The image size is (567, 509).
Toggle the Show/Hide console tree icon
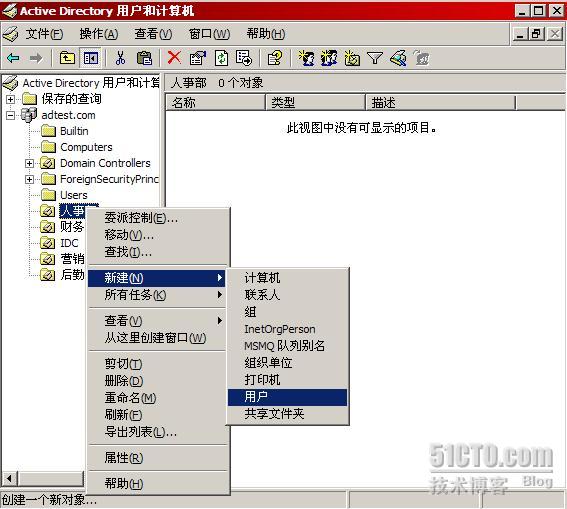(90, 58)
